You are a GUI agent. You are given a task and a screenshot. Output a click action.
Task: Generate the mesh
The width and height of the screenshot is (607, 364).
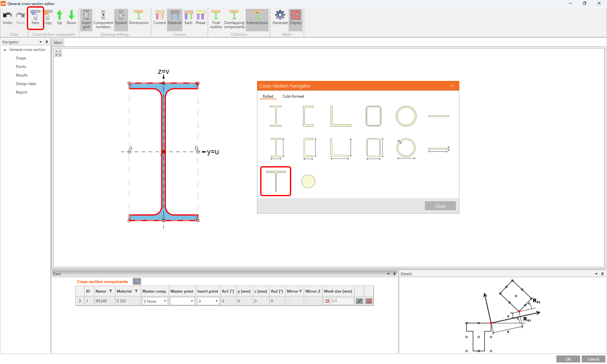tap(280, 18)
